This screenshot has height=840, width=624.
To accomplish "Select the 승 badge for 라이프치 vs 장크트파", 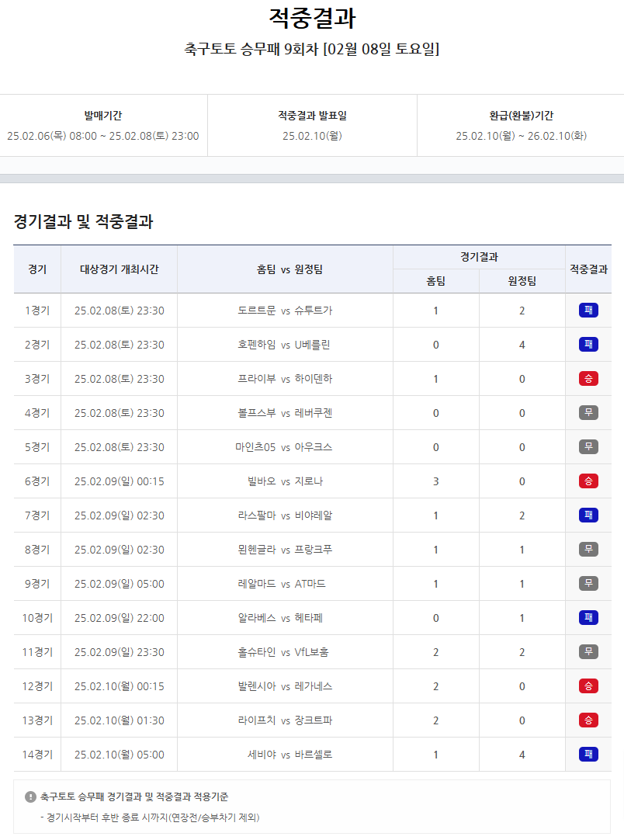I will [x=588, y=720].
